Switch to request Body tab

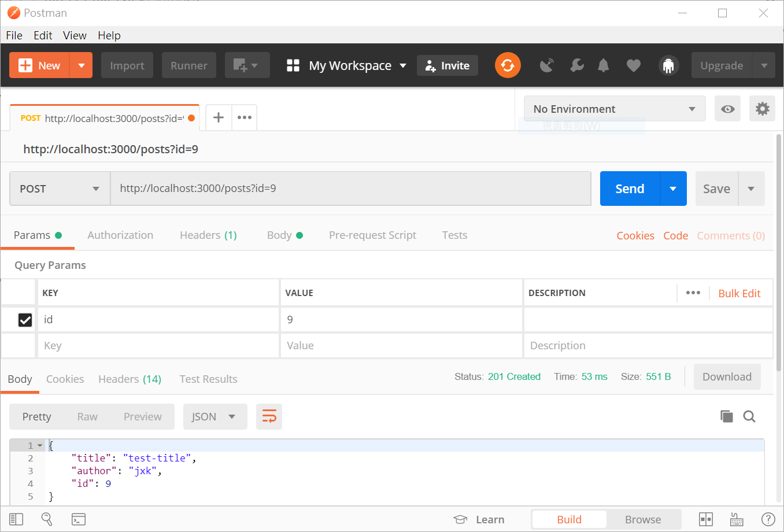click(284, 235)
